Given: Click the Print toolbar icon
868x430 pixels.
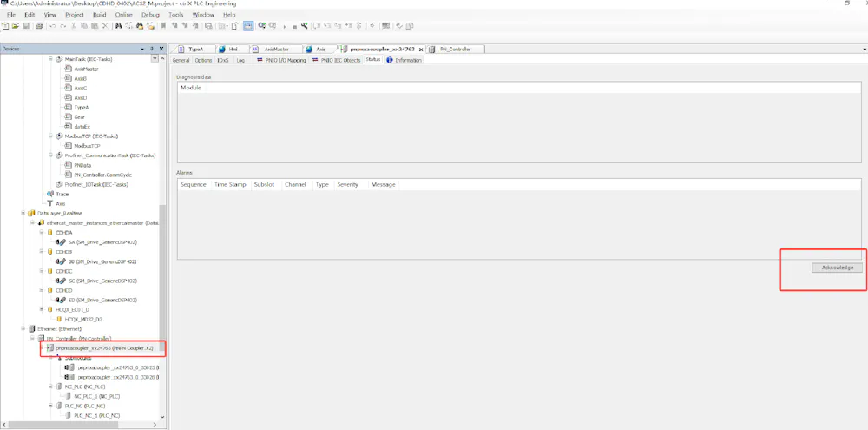Looking at the screenshot, I should pyautogui.click(x=39, y=25).
